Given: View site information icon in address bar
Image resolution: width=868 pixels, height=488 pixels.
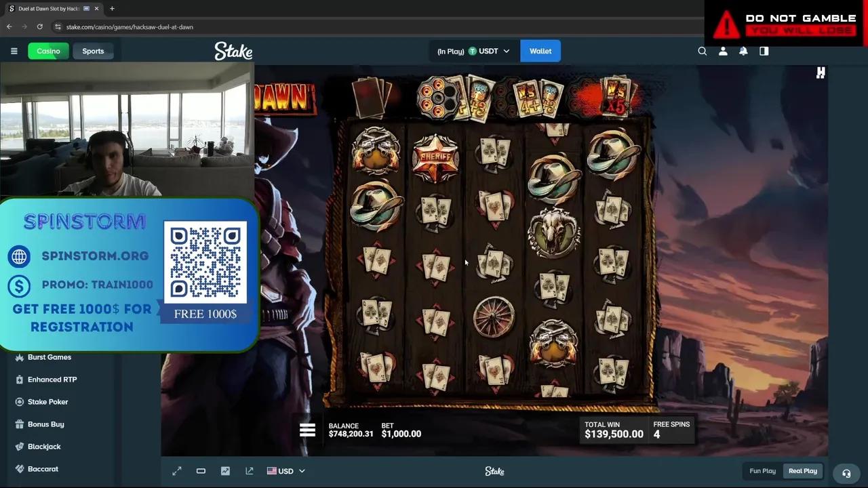Looking at the screenshot, I should (58, 26).
